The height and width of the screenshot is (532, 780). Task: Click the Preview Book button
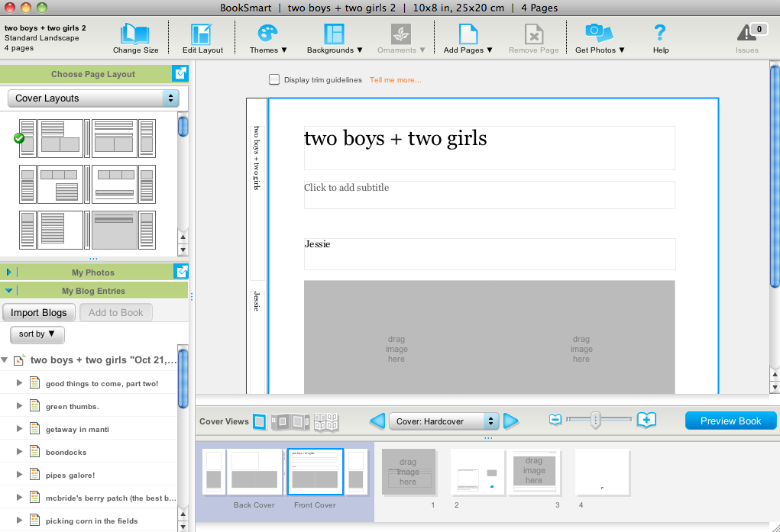tap(731, 421)
